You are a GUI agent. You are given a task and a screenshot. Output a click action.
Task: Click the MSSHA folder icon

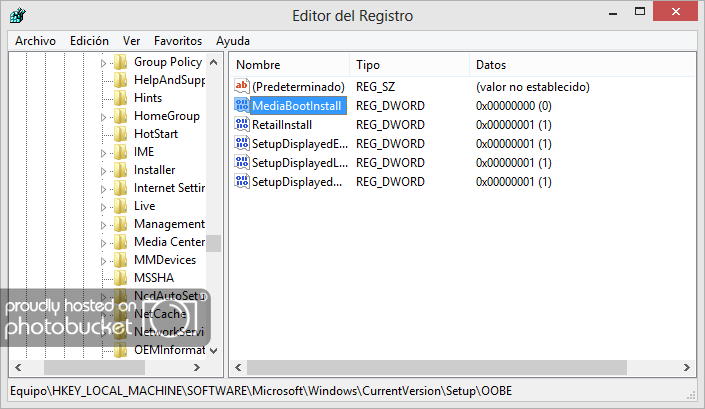click(x=120, y=278)
